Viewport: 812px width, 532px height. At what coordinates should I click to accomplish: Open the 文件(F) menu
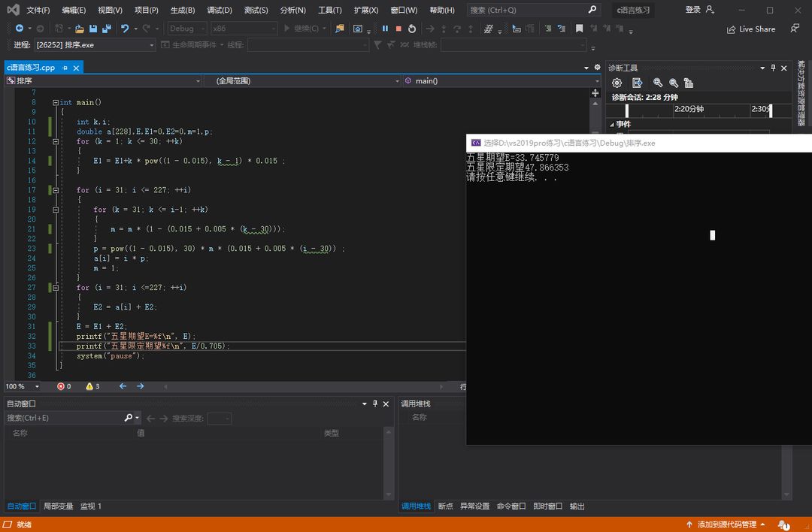[38, 10]
